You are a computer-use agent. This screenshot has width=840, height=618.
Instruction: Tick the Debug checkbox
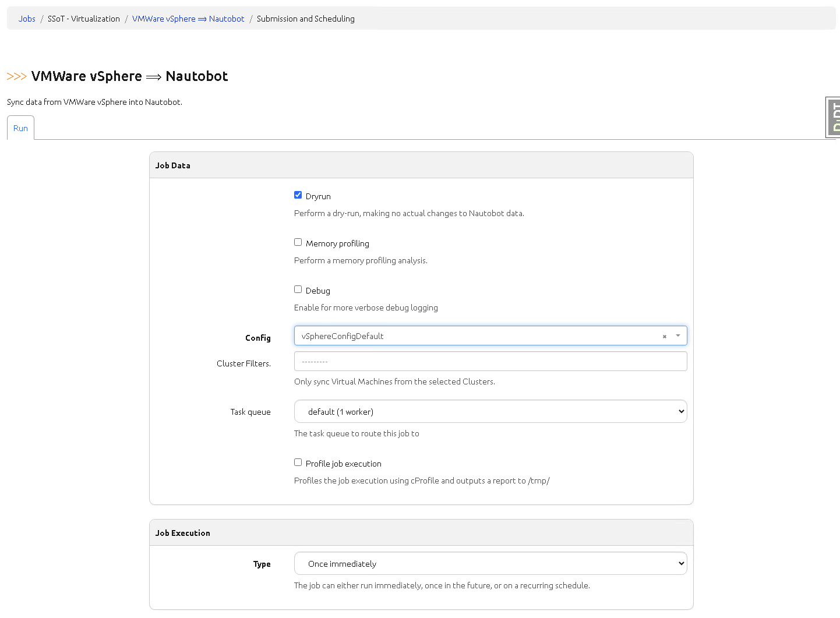298,289
